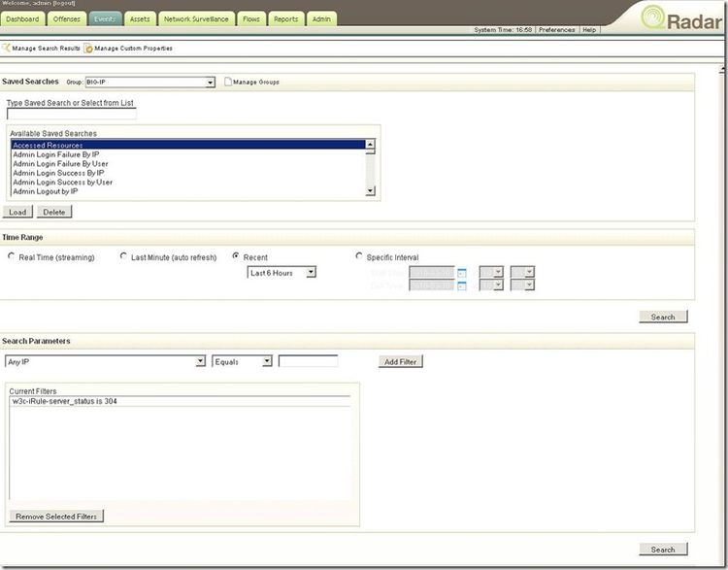This screenshot has height=570, width=728.
Task: Open Manage Custom Properties icon
Action: (88, 48)
